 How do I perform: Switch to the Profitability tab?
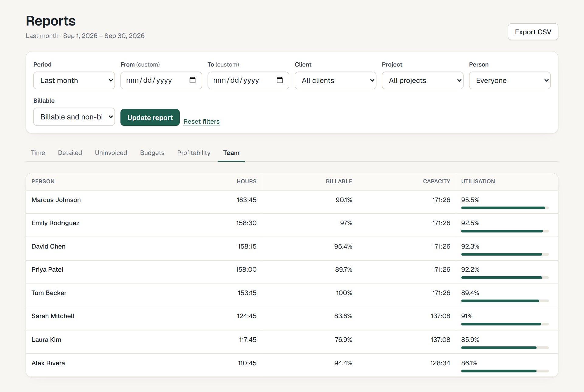point(194,153)
